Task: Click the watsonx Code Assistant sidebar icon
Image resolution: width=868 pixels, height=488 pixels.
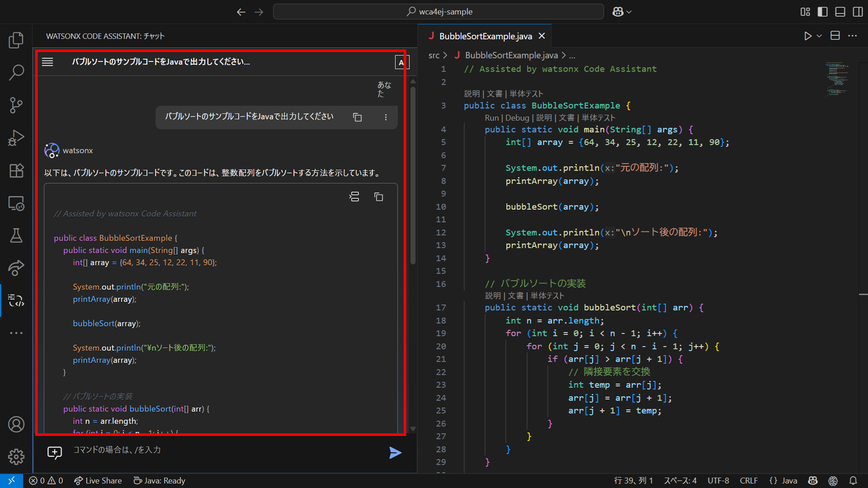Action: click(x=16, y=300)
